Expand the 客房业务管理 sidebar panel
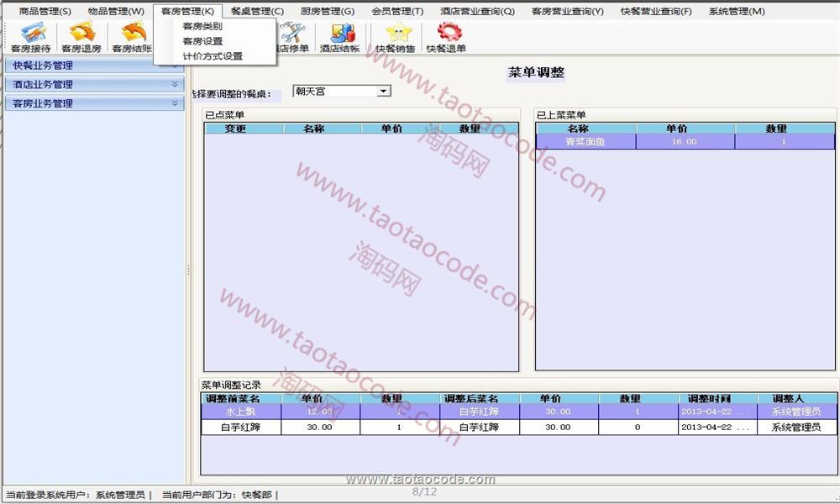This screenshot has width=840, height=504. 93,103
